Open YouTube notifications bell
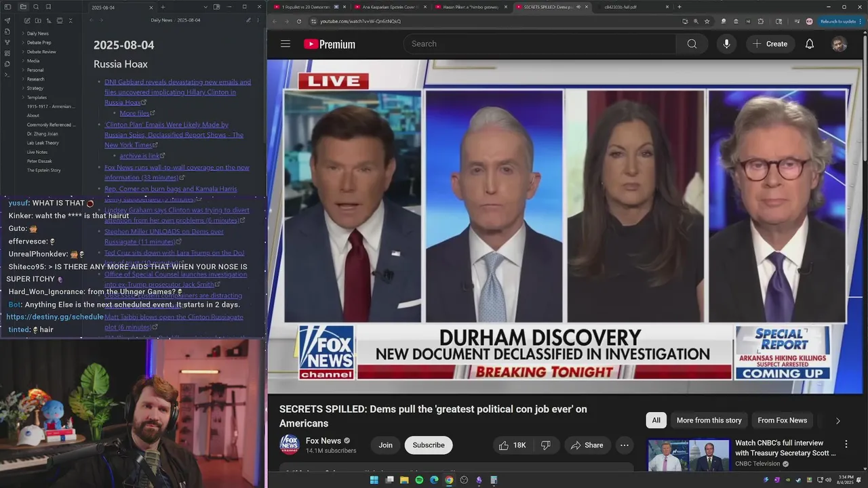This screenshot has height=488, width=868. click(x=810, y=44)
